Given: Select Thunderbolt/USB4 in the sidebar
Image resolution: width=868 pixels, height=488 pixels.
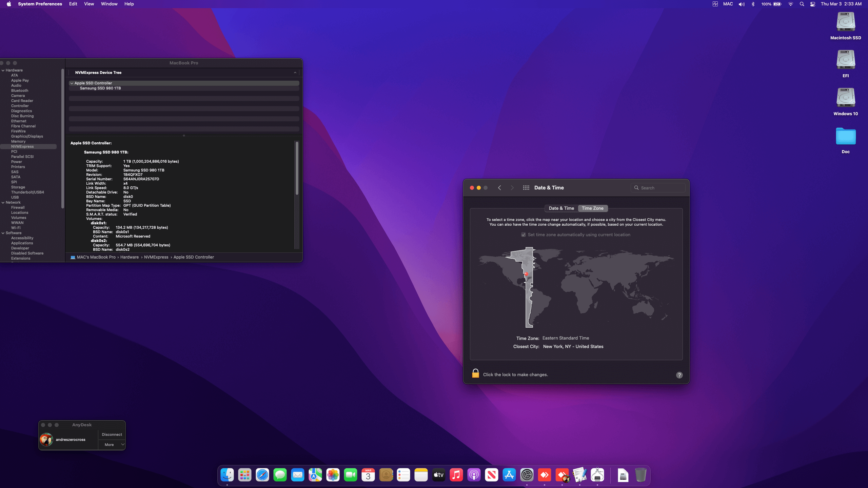Looking at the screenshot, I should (27, 192).
